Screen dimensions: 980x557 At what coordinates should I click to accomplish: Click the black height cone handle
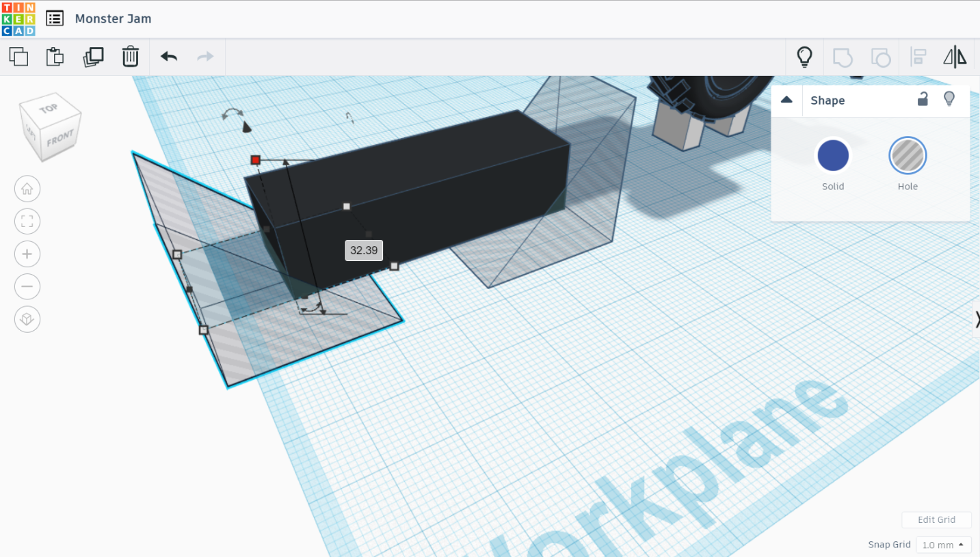pyautogui.click(x=247, y=127)
